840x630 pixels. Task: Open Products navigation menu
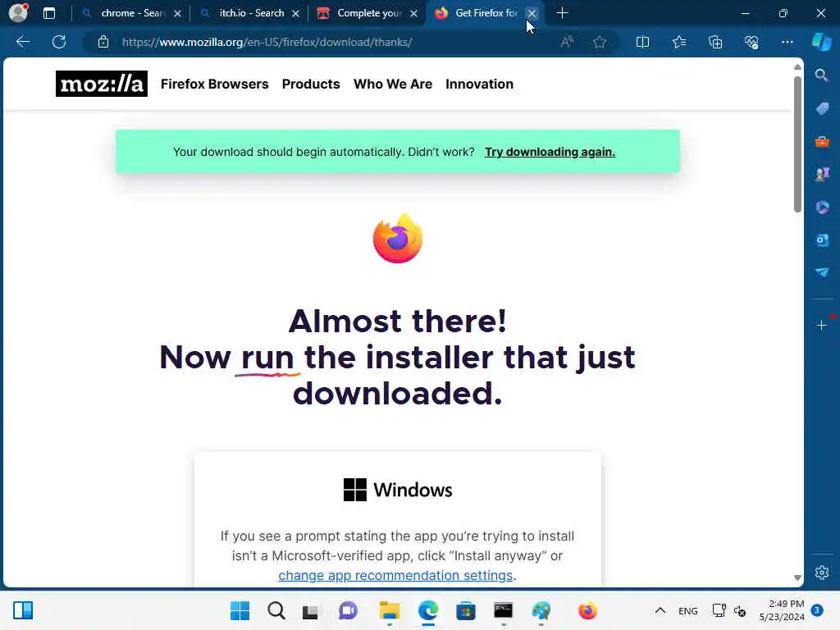[311, 84]
